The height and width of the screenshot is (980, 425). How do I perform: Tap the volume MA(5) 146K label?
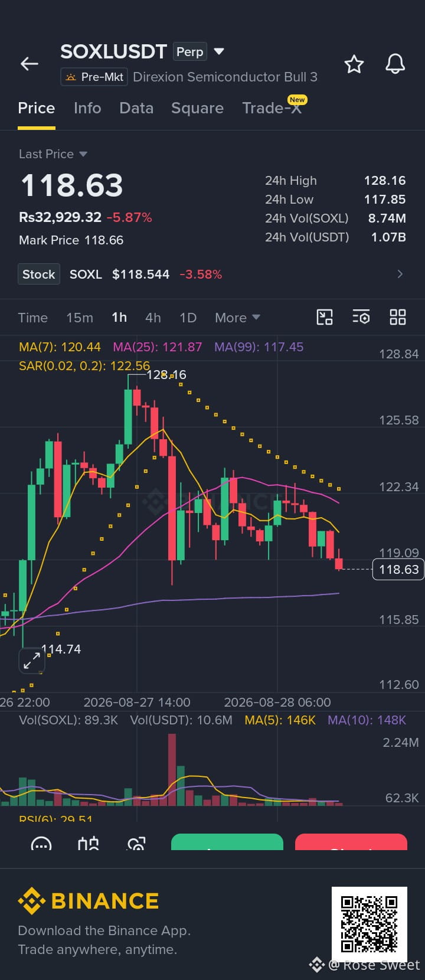[x=280, y=720]
